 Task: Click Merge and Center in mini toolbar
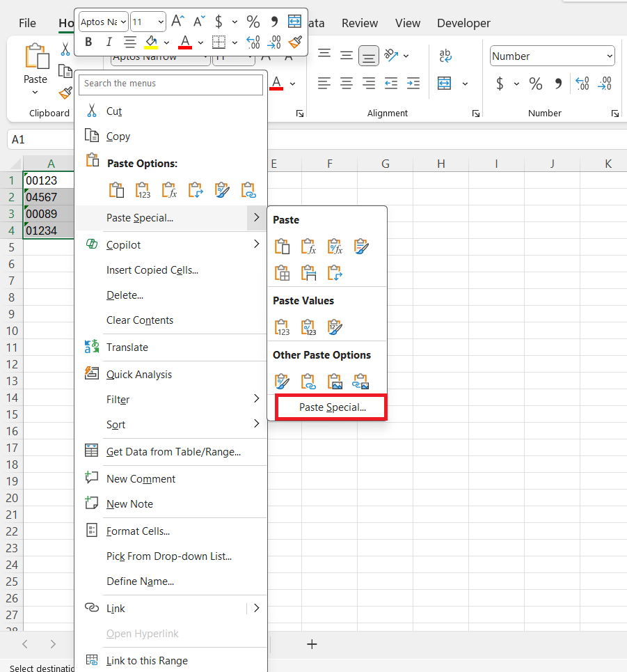[294, 21]
